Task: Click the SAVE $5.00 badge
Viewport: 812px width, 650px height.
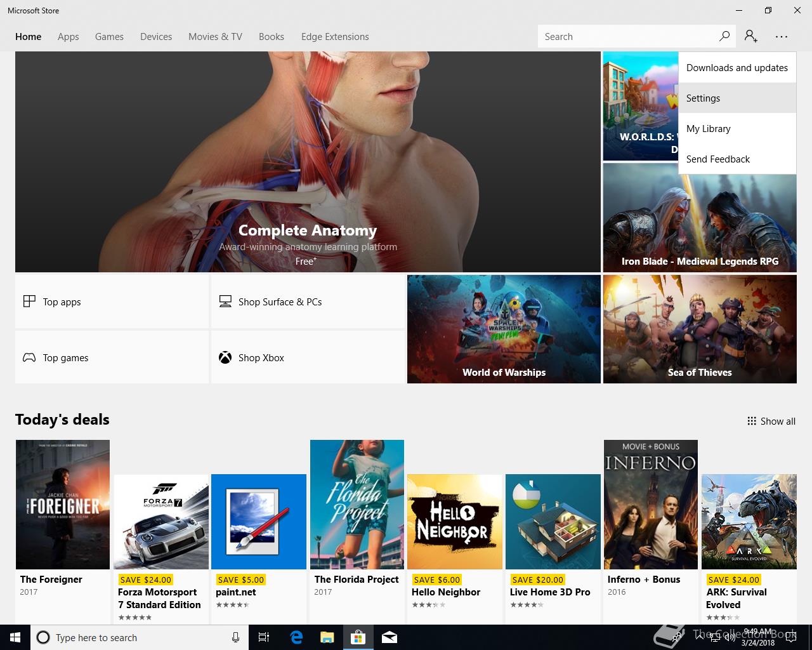Action: tap(241, 580)
